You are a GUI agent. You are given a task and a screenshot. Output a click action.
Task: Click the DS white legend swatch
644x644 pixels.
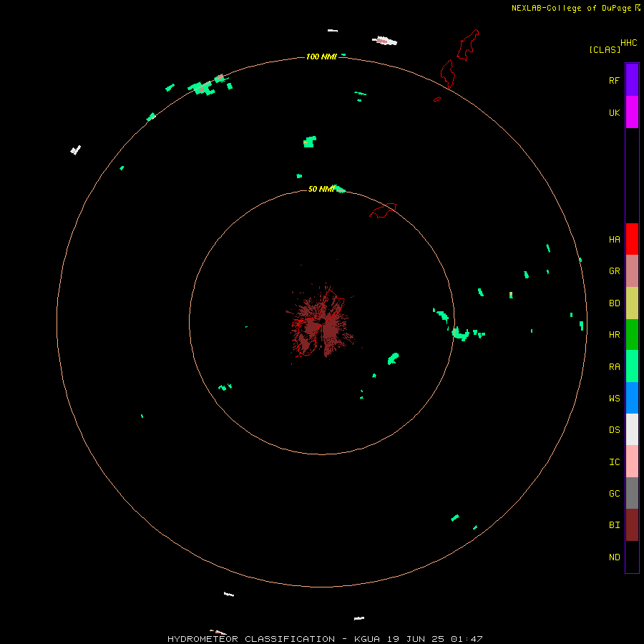tap(632, 429)
